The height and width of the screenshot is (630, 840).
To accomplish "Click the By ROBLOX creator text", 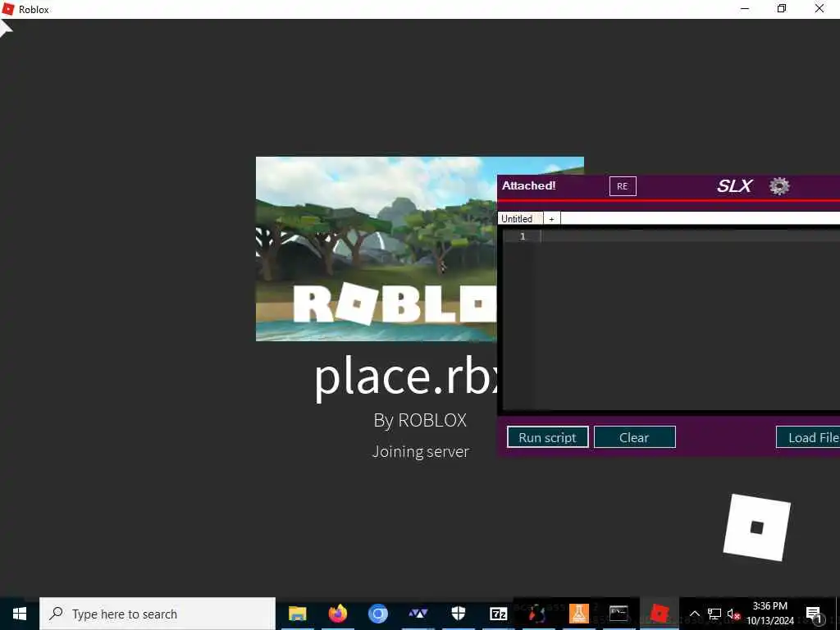I will pyautogui.click(x=420, y=421).
